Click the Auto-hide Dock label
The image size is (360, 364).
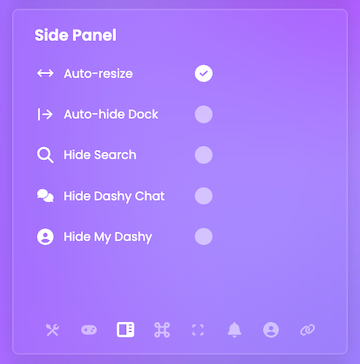(111, 114)
